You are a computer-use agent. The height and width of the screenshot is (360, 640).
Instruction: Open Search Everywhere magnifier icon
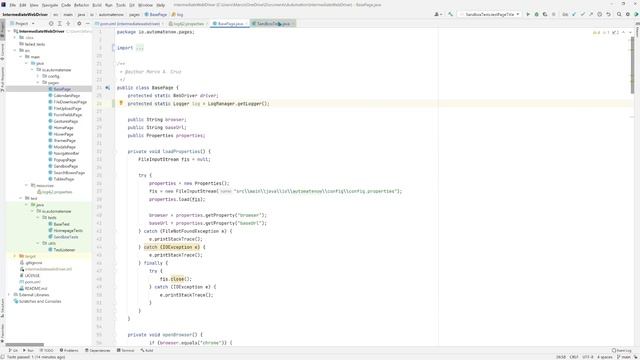[x=619, y=14]
